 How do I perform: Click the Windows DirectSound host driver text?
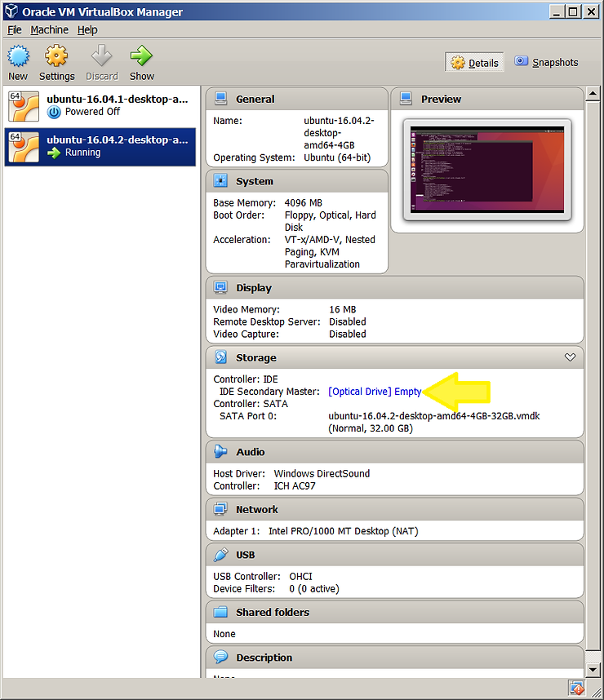click(322, 474)
